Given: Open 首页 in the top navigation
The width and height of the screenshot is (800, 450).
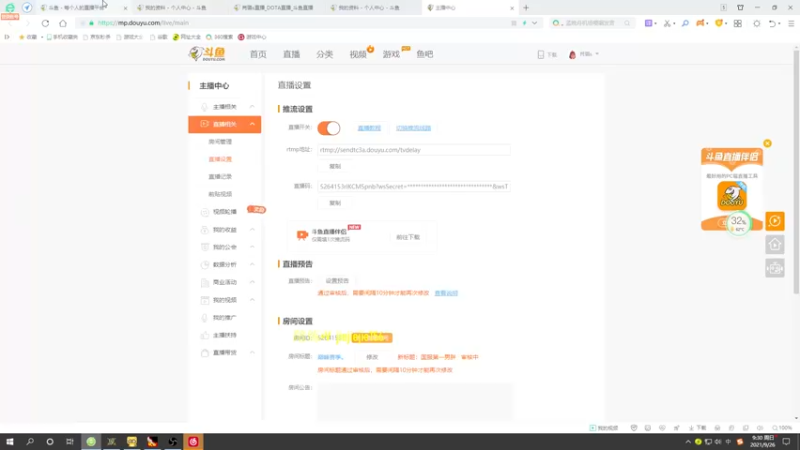Looking at the screenshot, I should [x=258, y=54].
